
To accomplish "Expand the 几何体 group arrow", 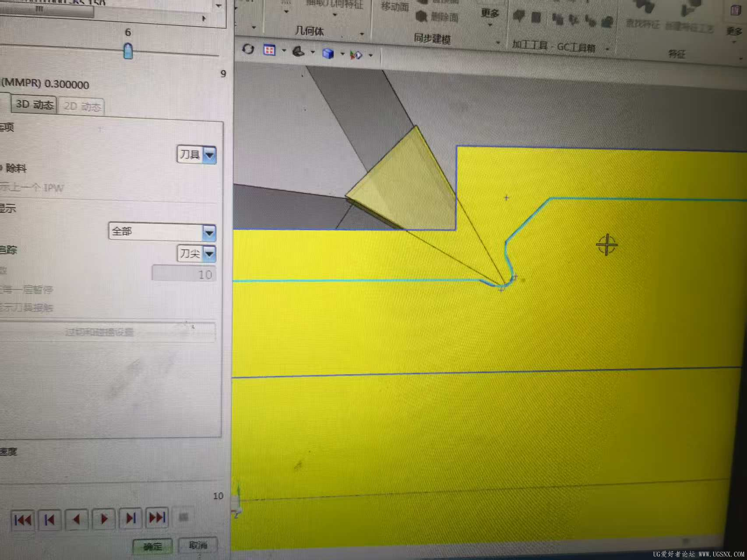I will coord(362,34).
